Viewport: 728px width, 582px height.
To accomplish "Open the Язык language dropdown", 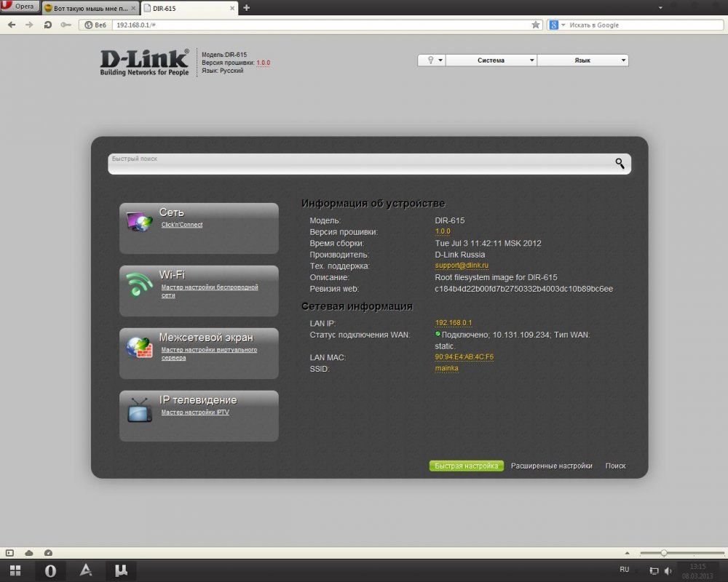I will tap(582, 60).
